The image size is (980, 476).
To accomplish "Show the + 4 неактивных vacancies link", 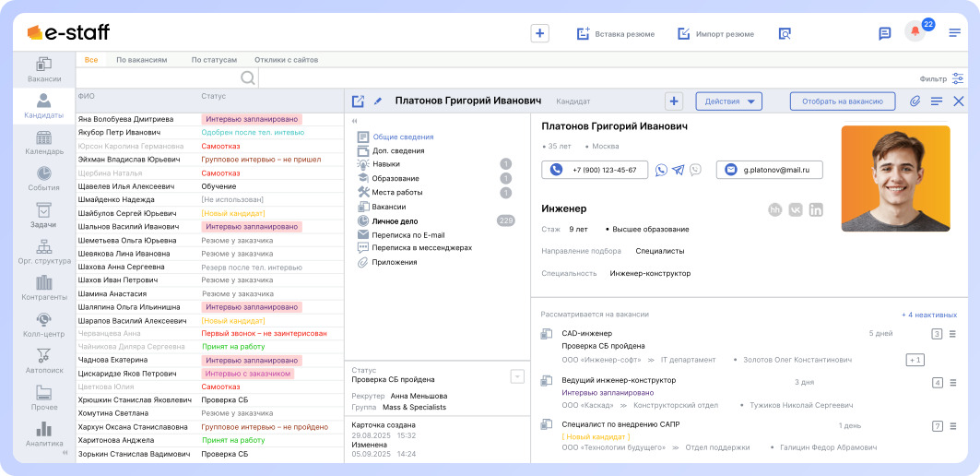I will pyautogui.click(x=928, y=315).
